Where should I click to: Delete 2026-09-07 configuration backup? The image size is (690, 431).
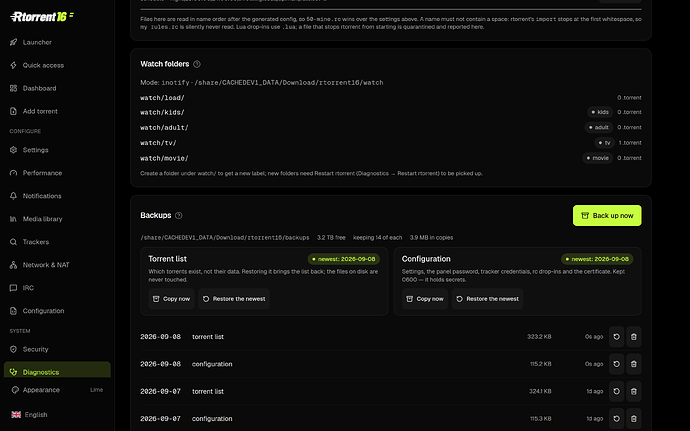pos(634,418)
